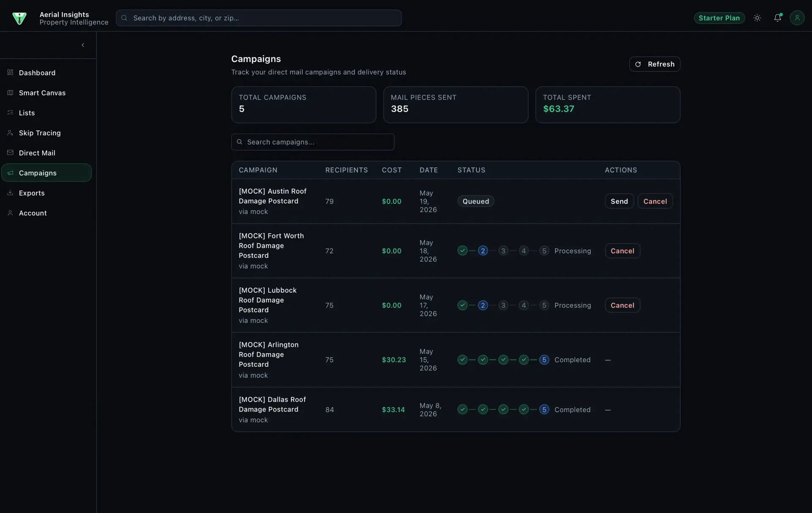Click the Completed label in Arlington row
The height and width of the screenshot is (513, 812).
click(572, 360)
